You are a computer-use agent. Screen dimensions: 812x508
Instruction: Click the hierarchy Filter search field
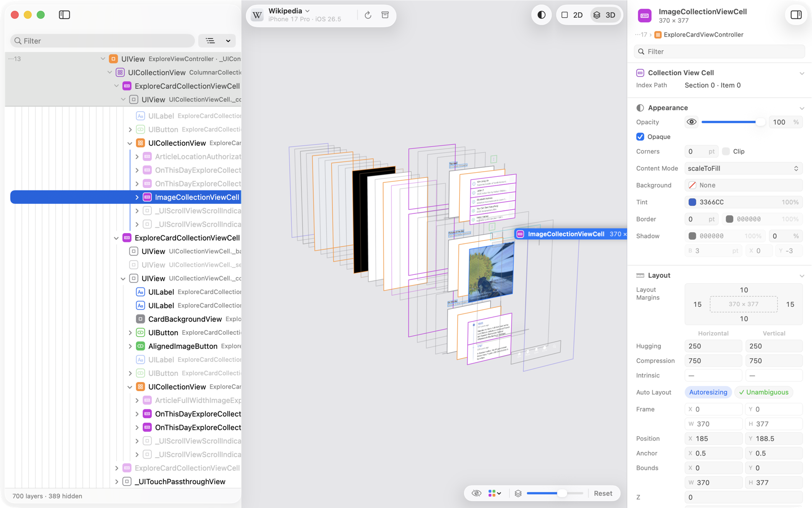(x=103, y=41)
